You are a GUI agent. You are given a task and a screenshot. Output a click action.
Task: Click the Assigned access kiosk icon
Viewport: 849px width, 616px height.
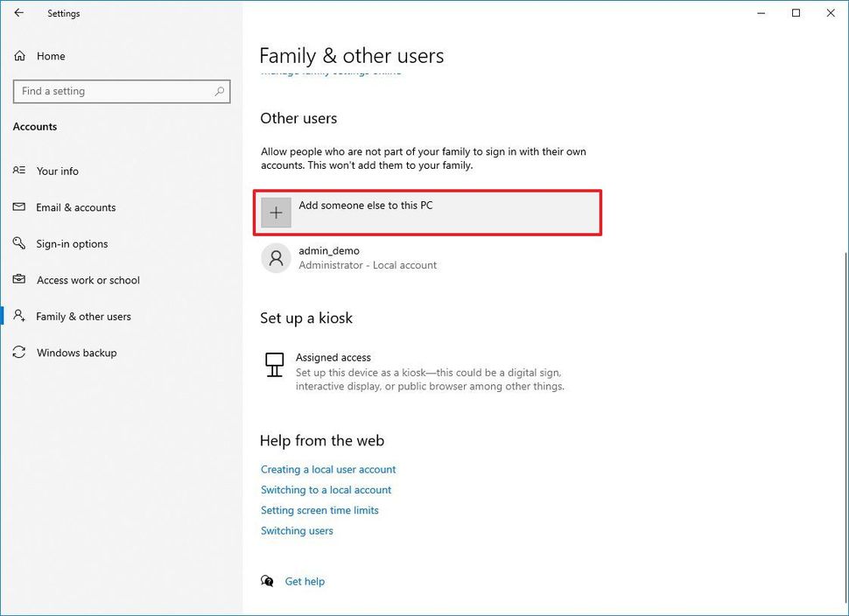[275, 364]
